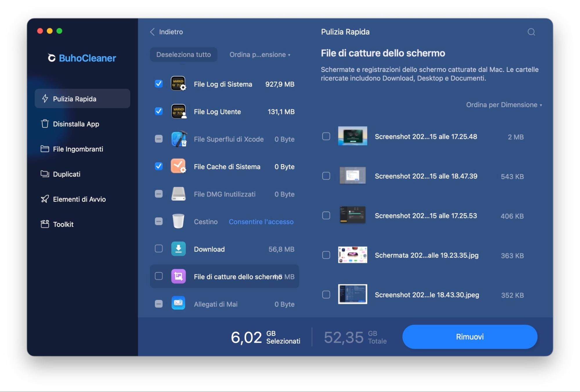Expand File Superflui di Xcode selection state
Viewport: 580px width, 392px height.
[158, 139]
